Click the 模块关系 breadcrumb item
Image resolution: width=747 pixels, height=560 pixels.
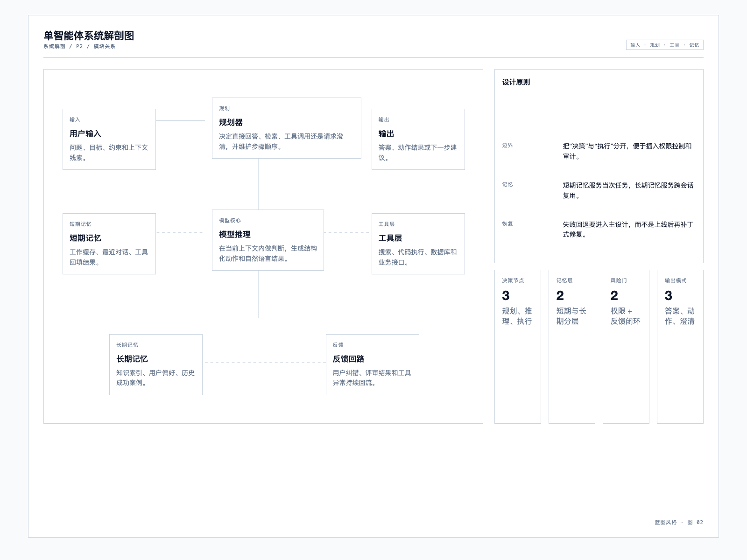(x=104, y=46)
